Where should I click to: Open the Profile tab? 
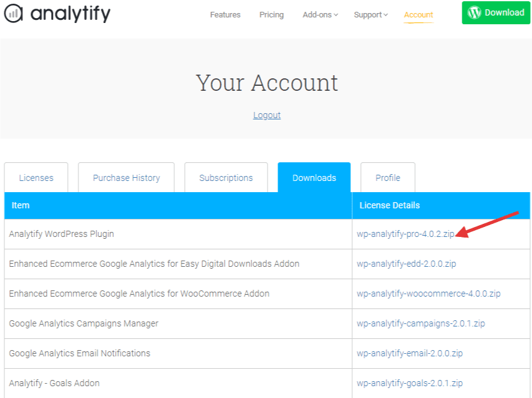pyautogui.click(x=388, y=178)
